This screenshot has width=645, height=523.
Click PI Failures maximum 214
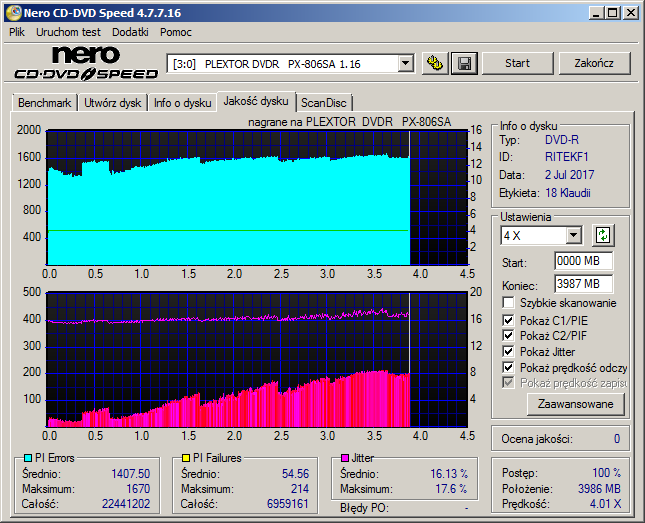(x=299, y=489)
